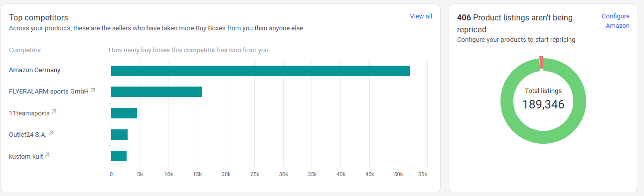Click the Amazon Germany bar in chart

[260, 71]
